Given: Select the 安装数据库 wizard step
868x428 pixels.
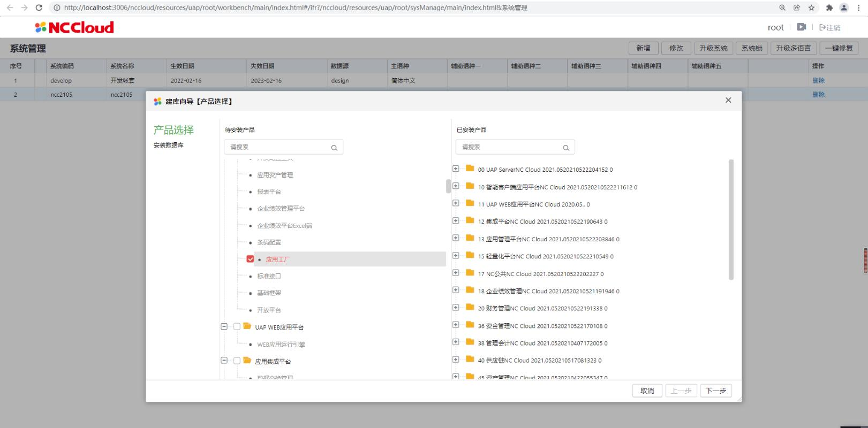Looking at the screenshot, I should (169, 145).
